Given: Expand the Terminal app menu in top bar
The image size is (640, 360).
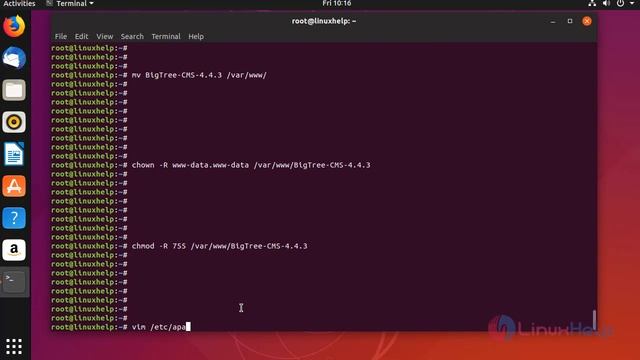Looking at the screenshot, I should [70, 4].
